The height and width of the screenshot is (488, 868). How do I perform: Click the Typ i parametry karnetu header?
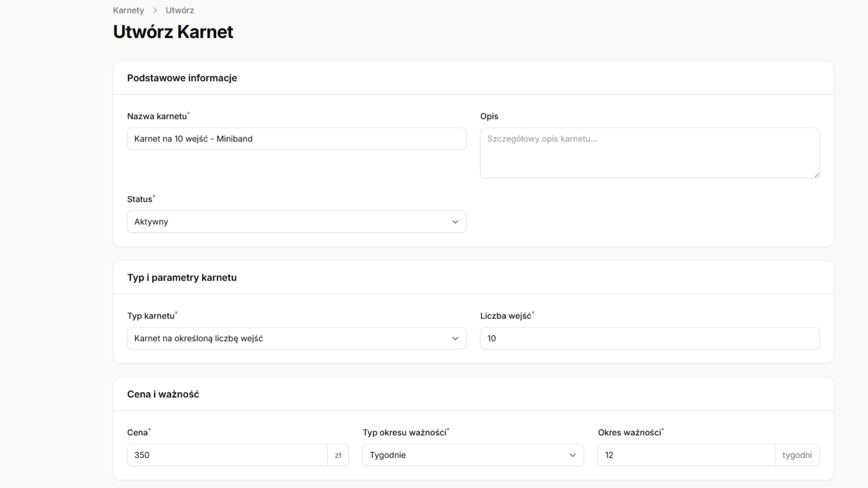(x=182, y=278)
